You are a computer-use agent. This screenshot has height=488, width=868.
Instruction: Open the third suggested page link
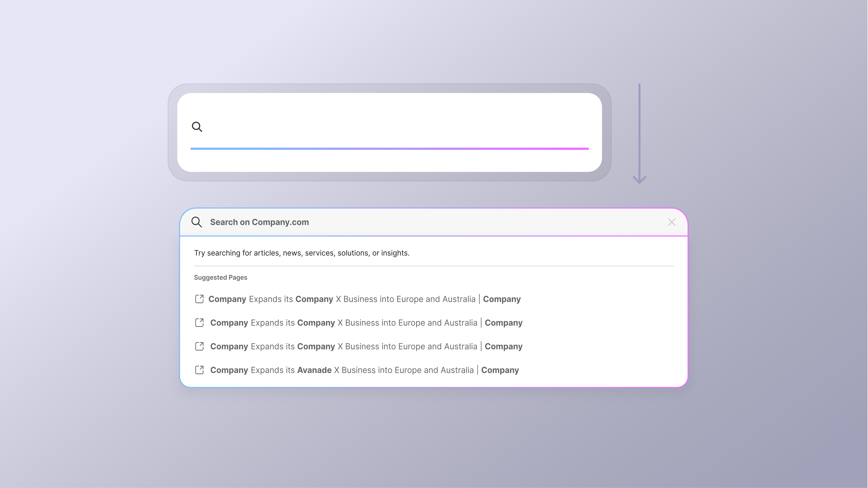[x=366, y=346]
